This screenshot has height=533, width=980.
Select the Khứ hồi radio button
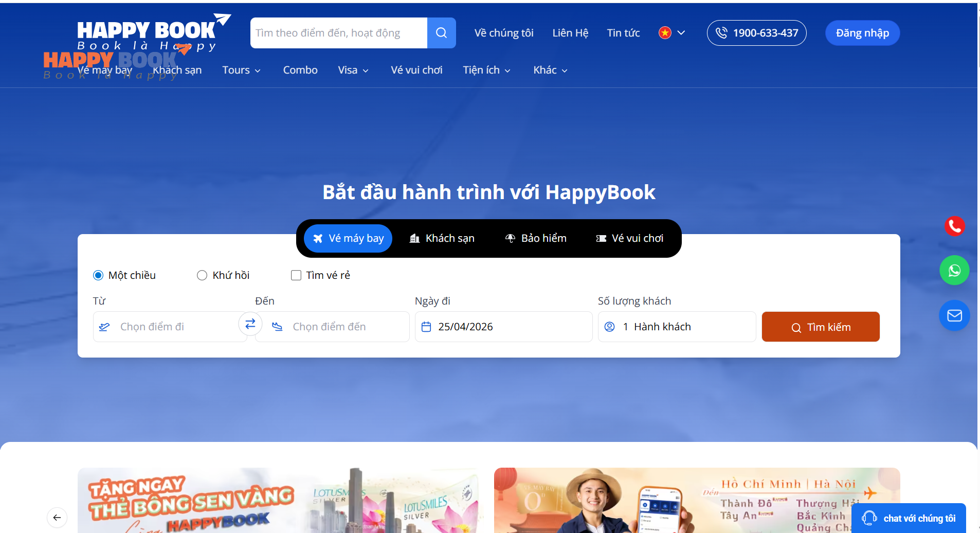(x=202, y=275)
